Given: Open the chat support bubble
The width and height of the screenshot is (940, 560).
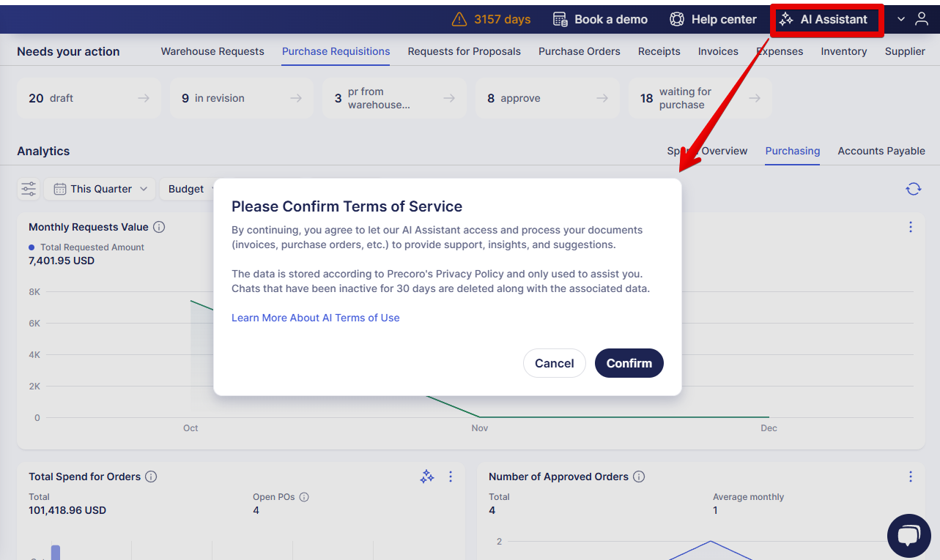Looking at the screenshot, I should pos(908,536).
